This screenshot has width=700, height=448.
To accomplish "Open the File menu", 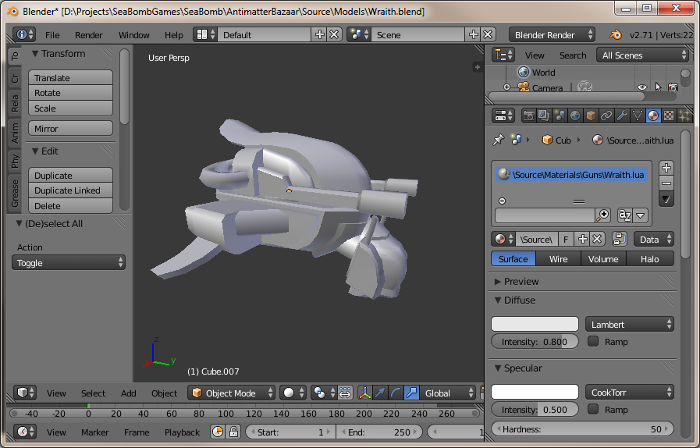I will click(x=52, y=35).
